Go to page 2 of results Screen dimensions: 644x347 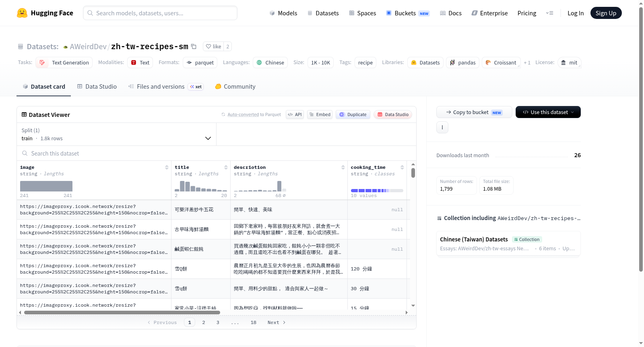pos(204,322)
